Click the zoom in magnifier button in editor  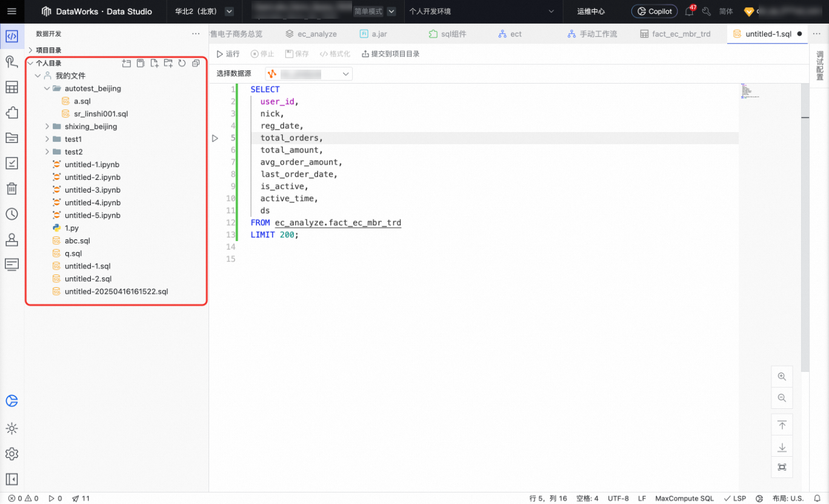coord(782,377)
